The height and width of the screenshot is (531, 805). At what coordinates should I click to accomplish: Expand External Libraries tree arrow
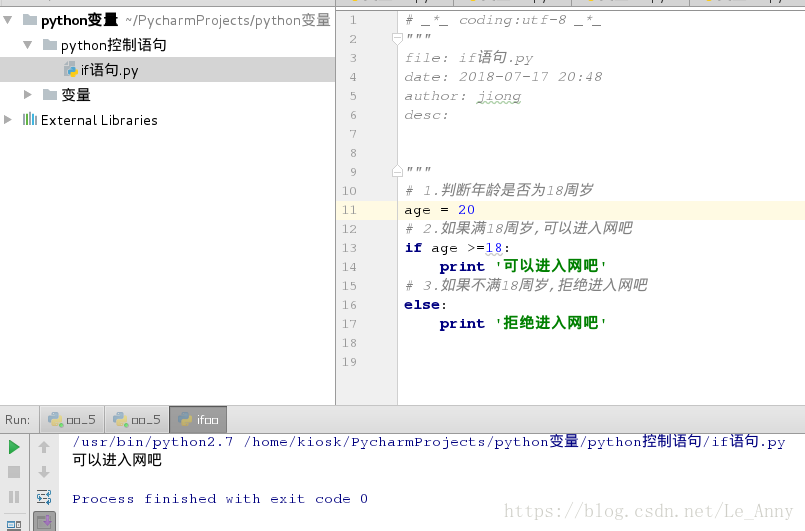coord(8,119)
